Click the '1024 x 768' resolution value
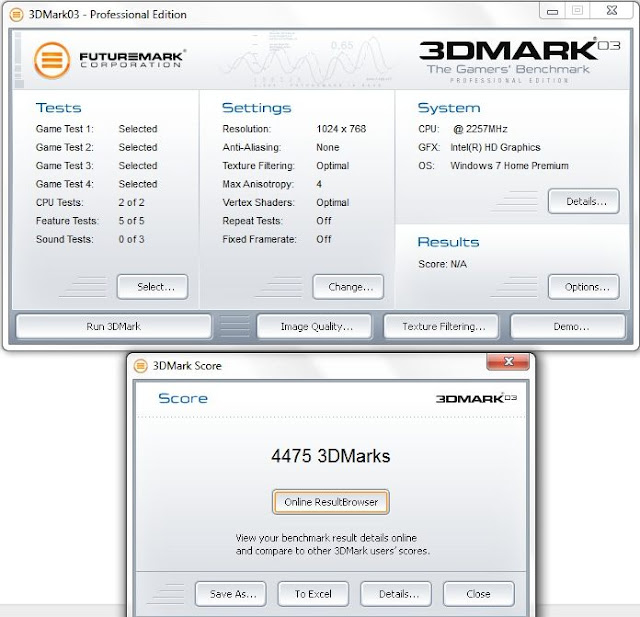The image size is (640, 617). [341, 129]
